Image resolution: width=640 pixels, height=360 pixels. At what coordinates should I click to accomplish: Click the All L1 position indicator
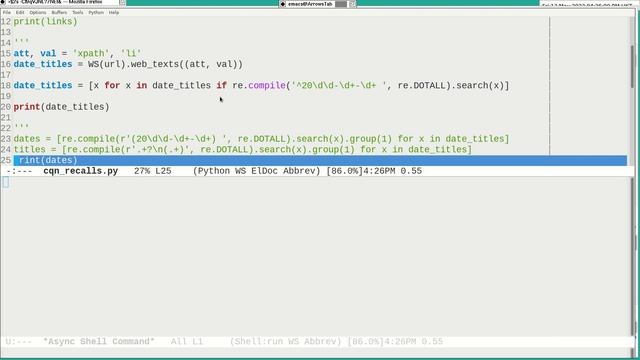pos(187,342)
